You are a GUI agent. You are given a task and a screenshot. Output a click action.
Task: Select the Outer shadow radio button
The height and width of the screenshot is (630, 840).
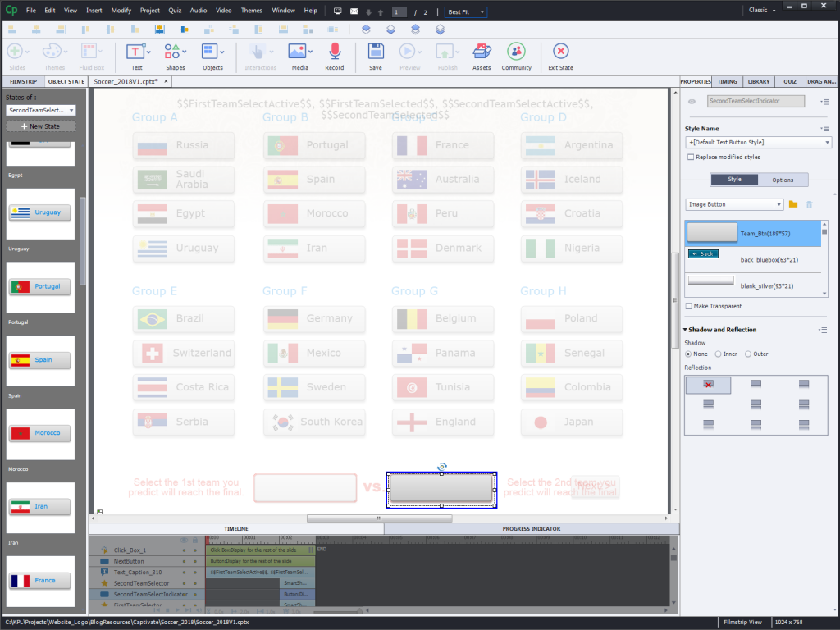747,354
